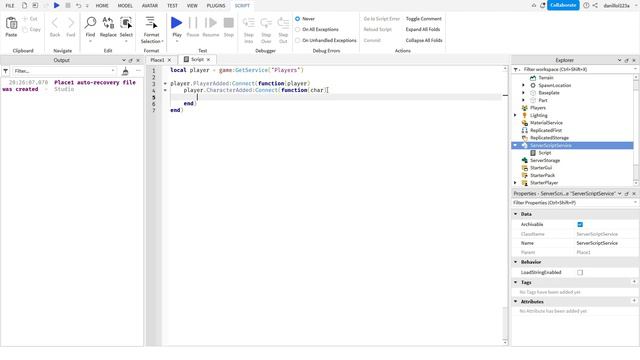Expand the Baseplate tree node
640x360 pixels.
(524, 93)
